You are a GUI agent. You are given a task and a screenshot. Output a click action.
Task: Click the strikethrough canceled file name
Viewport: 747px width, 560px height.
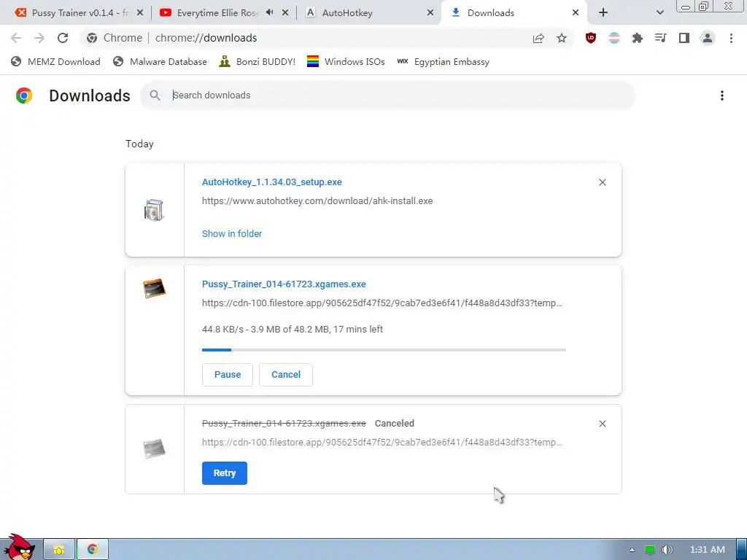284,424
